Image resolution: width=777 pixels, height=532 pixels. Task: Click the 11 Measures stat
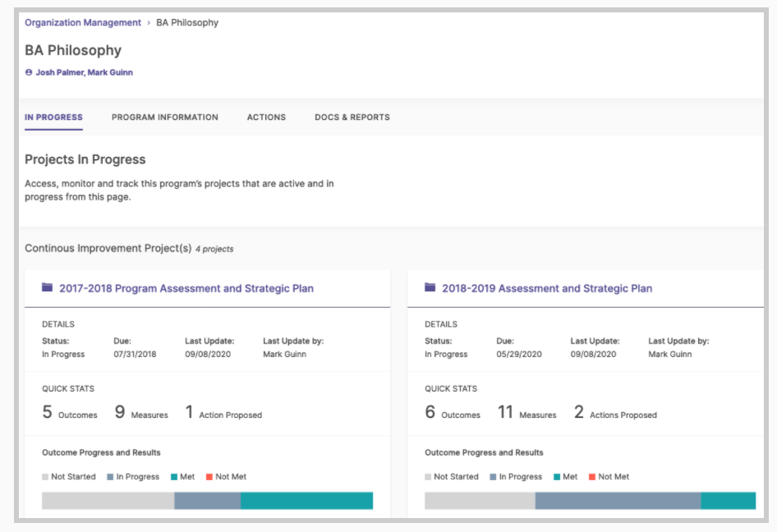(x=526, y=412)
